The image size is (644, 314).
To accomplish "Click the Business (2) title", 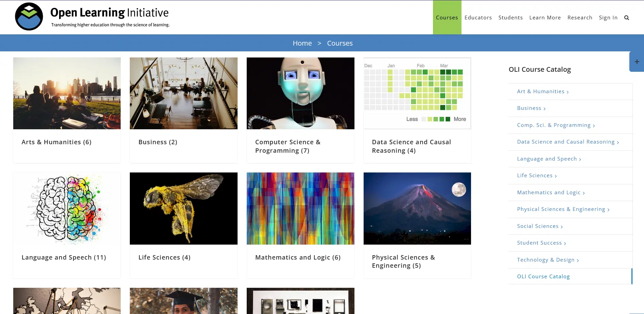I will [x=158, y=142].
